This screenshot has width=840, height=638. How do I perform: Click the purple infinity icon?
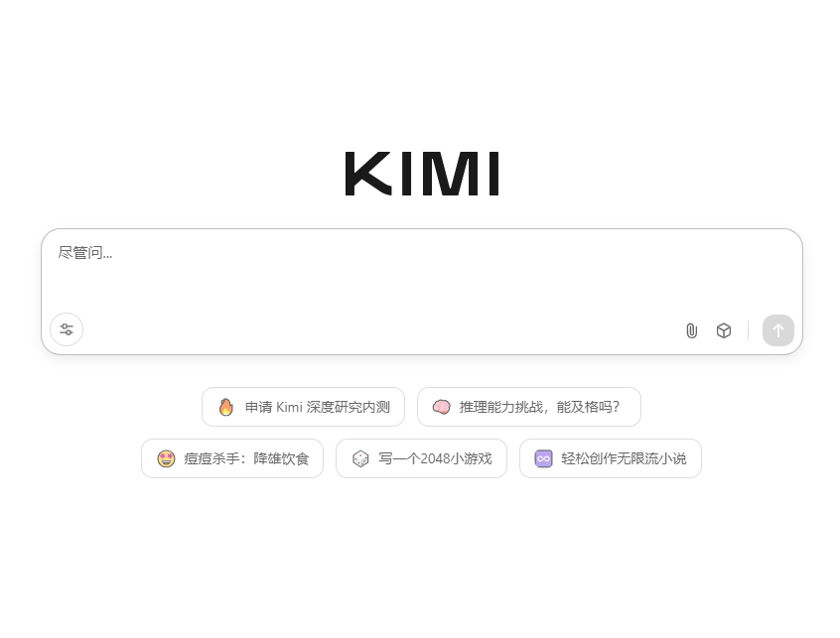(543, 458)
